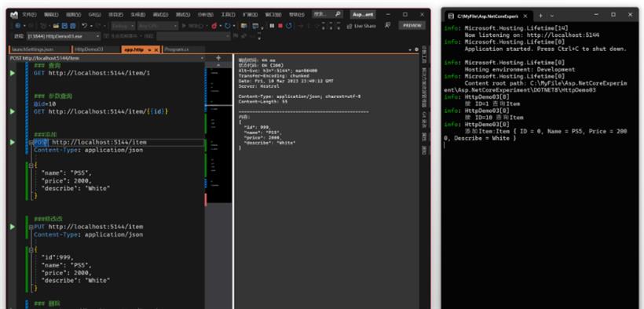Click the open file folder icon

pyautogui.click(x=56, y=26)
